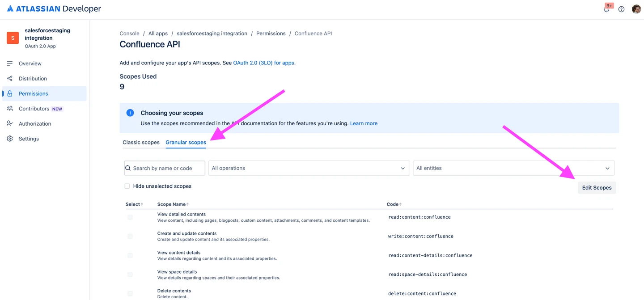The image size is (644, 300).
Task: Toggle checkbox for Delete contents
Action: point(130,294)
